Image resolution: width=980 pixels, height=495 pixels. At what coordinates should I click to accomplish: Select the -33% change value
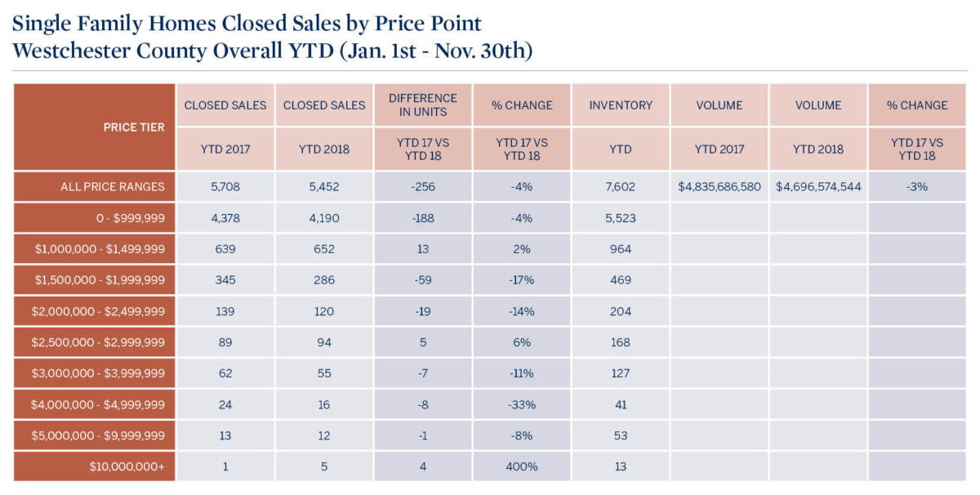(522, 404)
